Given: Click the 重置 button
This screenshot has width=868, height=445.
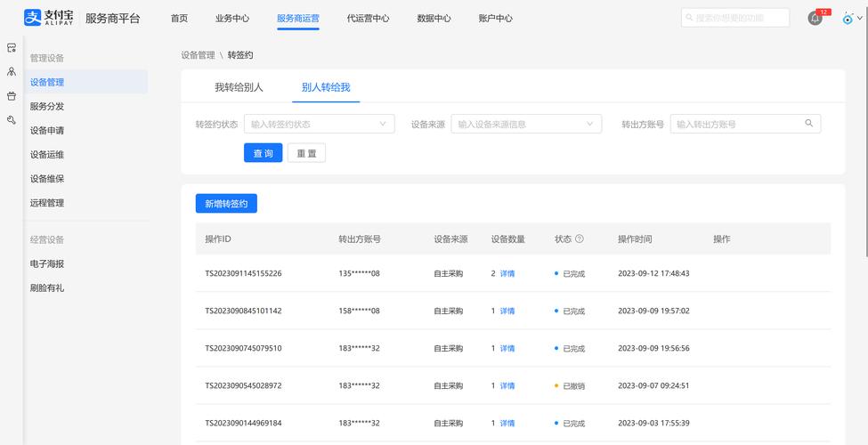Looking at the screenshot, I should (306, 153).
